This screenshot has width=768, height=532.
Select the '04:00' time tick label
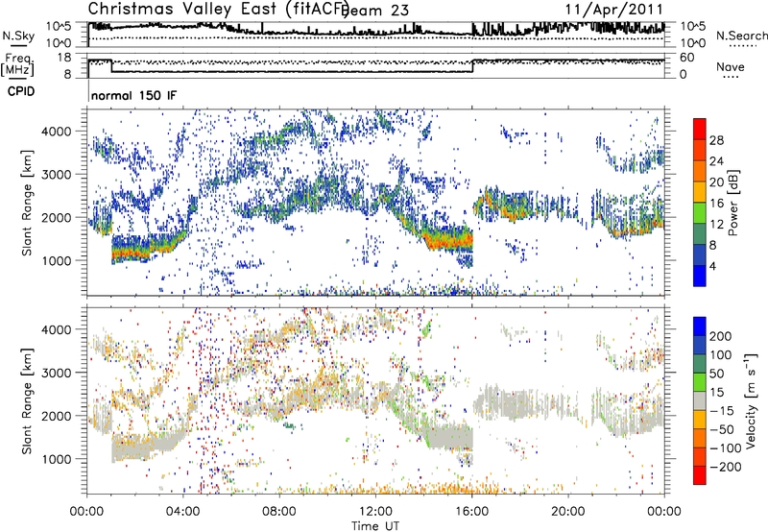183,512
